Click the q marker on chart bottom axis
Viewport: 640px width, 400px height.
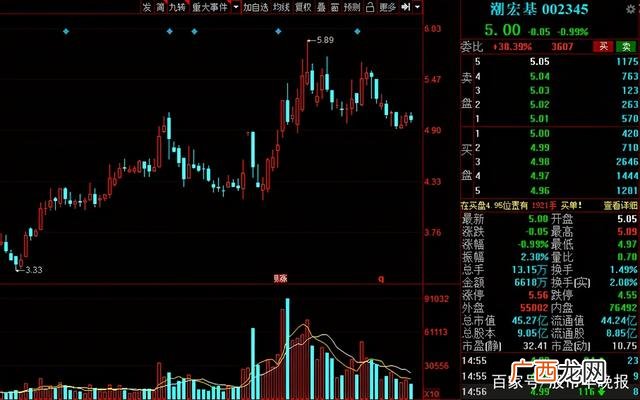click(x=381, y=279)
